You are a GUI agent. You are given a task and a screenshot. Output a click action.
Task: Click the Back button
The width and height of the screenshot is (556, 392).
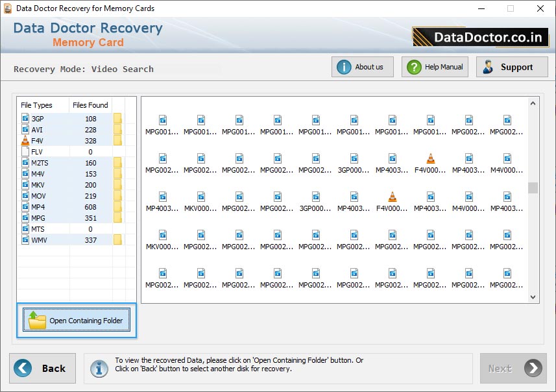click(x=43, y=368)
